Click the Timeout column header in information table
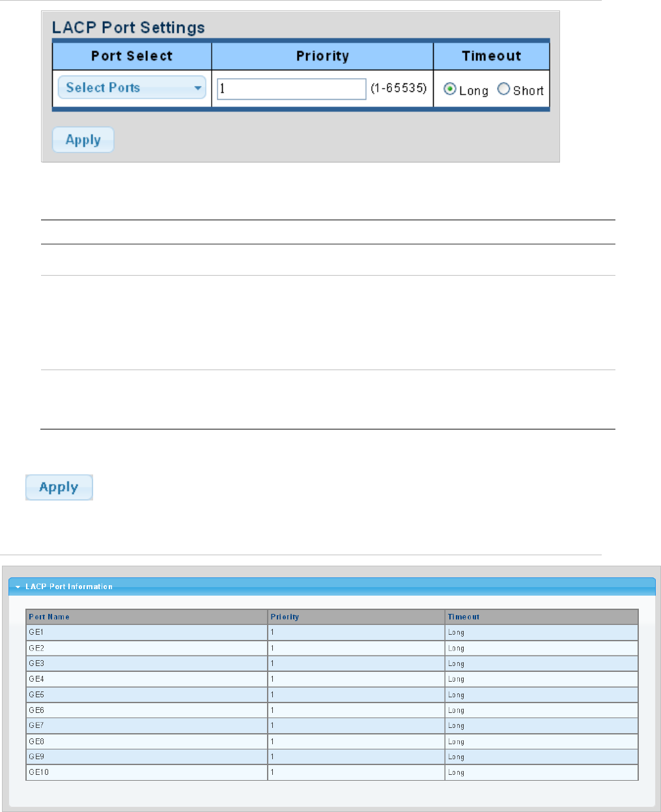 (x=542, y=617)
